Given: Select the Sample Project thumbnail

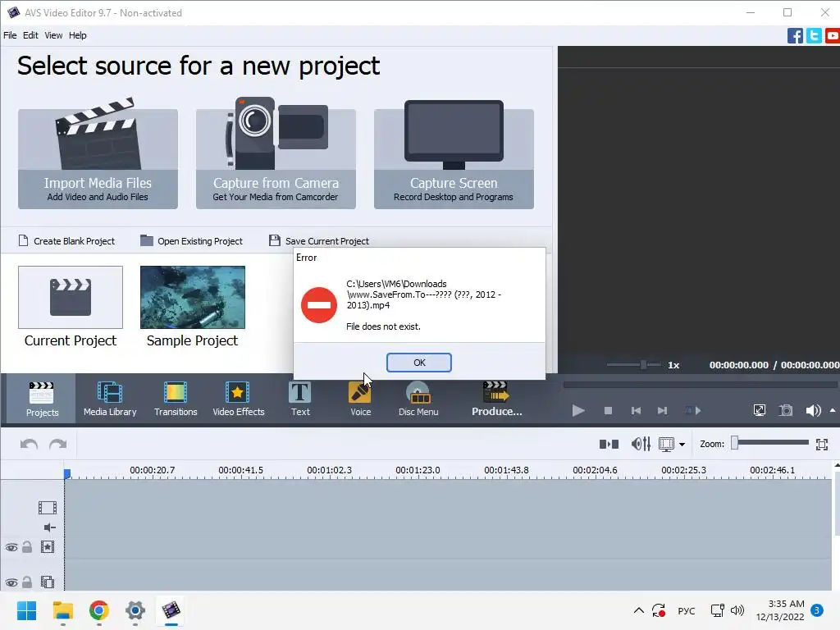Looking at the screenshot, I should click(x=193, y=297).
